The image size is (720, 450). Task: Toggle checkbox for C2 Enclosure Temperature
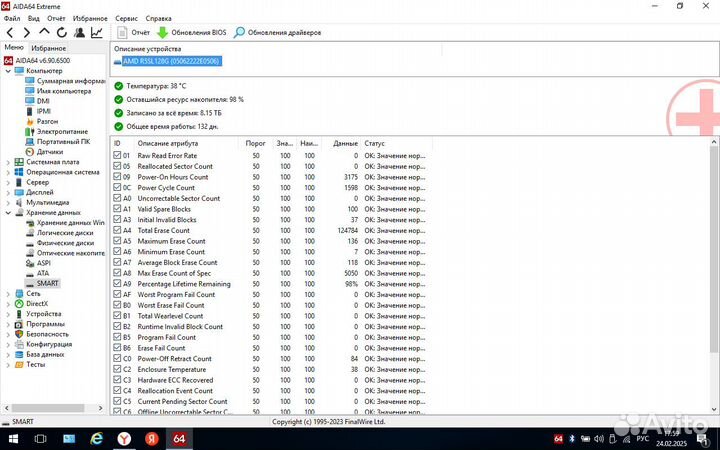(x=117, y=369)
